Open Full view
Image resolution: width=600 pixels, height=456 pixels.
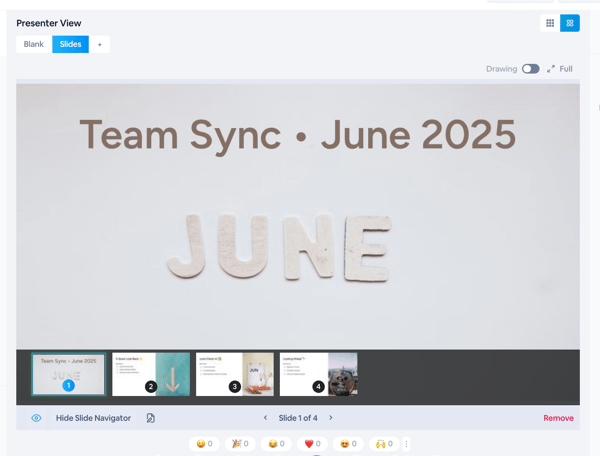(566, 69)
